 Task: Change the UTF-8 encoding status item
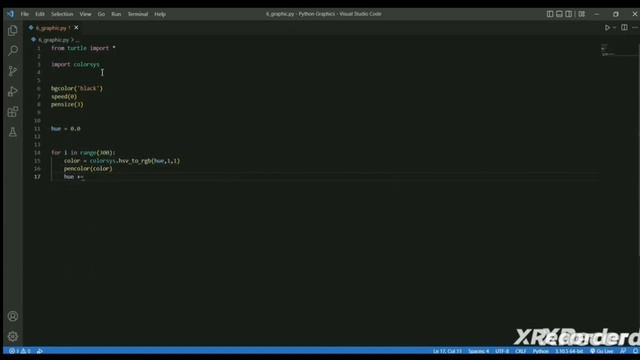coord(502,351)
